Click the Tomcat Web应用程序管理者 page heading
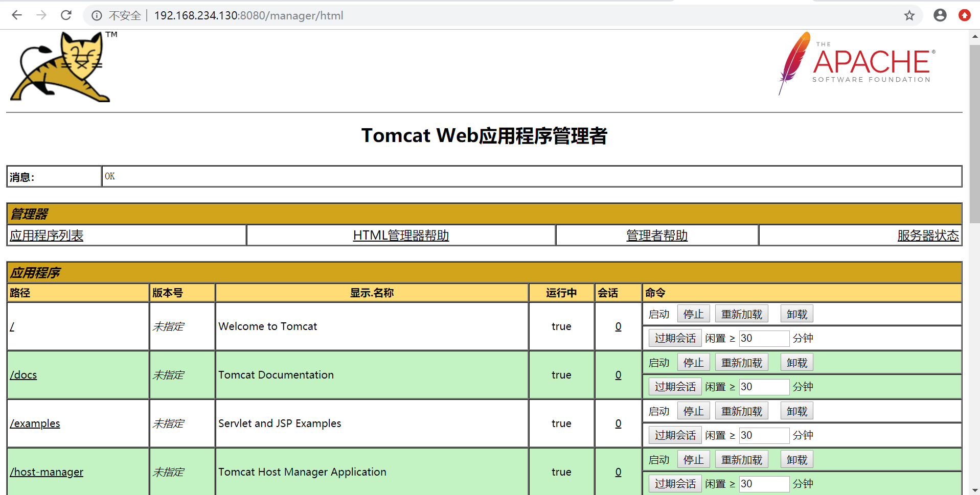Viewport: 980px width, 495px height. (x=484, y=136)
